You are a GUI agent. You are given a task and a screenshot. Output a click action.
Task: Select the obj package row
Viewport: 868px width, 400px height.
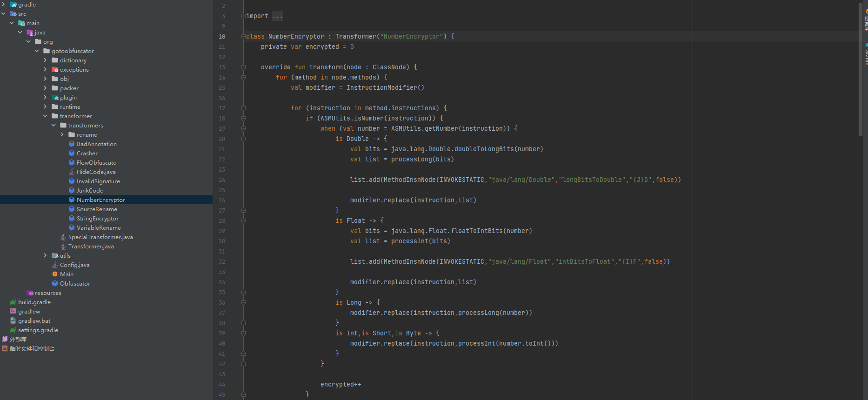106,79
